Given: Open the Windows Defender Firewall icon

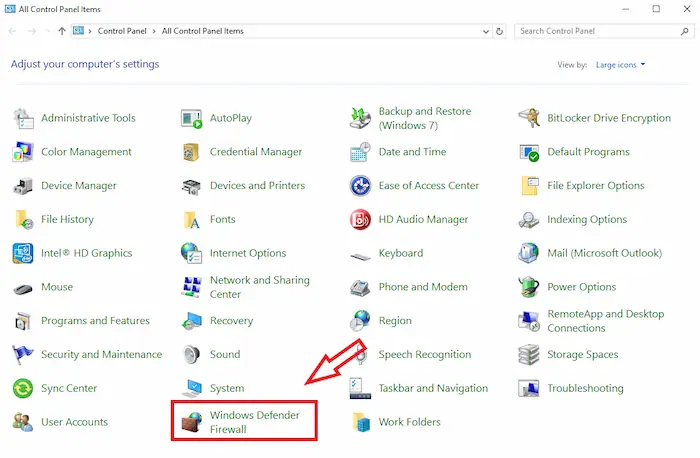Looking at the screenshot, I should (x=192, y=422).
